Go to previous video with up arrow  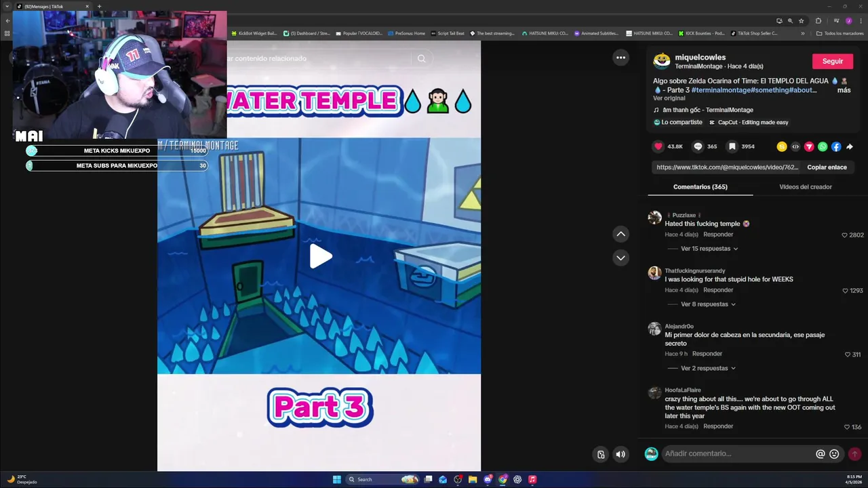pyautogui.click(x=620, y=234)
